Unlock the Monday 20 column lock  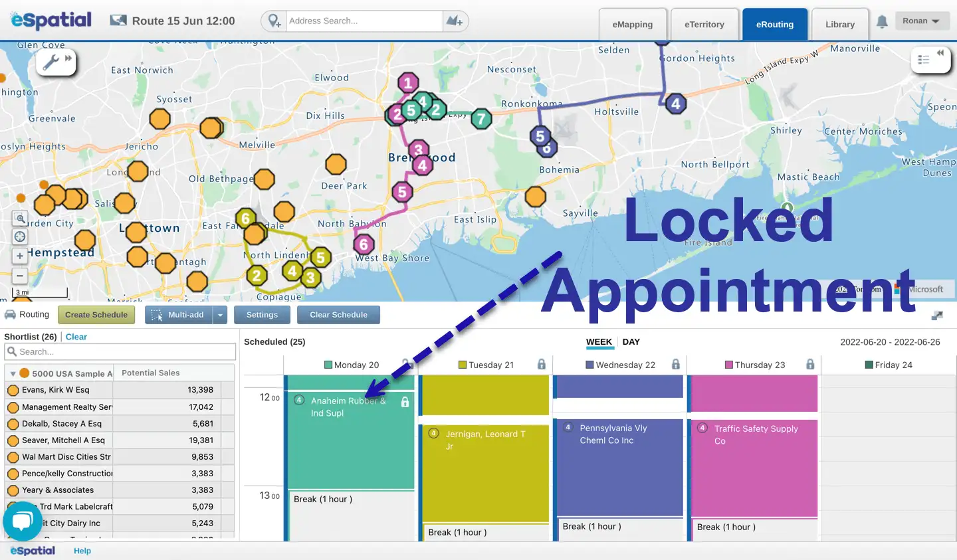tap(405, 365)
